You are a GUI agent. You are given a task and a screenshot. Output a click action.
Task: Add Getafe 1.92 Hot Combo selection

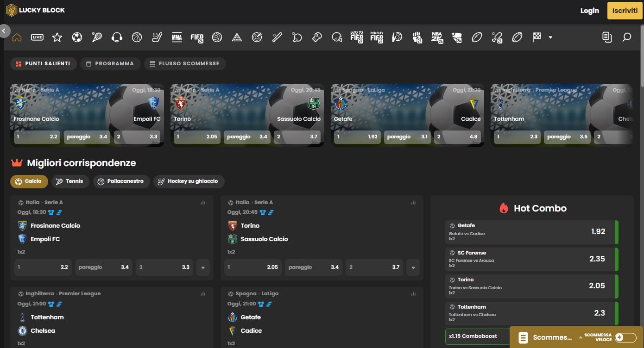tap(532, 232)
